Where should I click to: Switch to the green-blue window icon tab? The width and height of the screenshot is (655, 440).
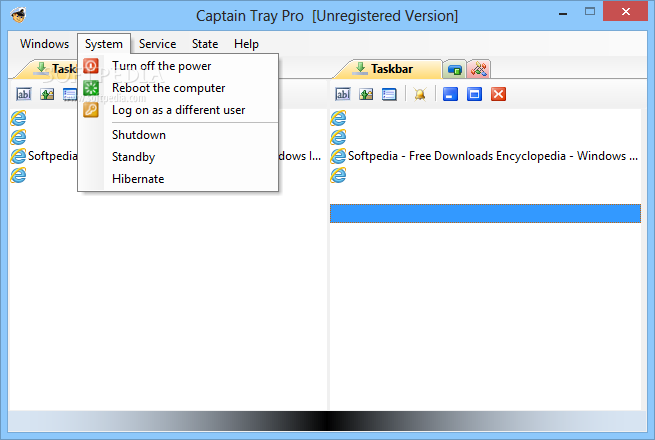point(454,69)
